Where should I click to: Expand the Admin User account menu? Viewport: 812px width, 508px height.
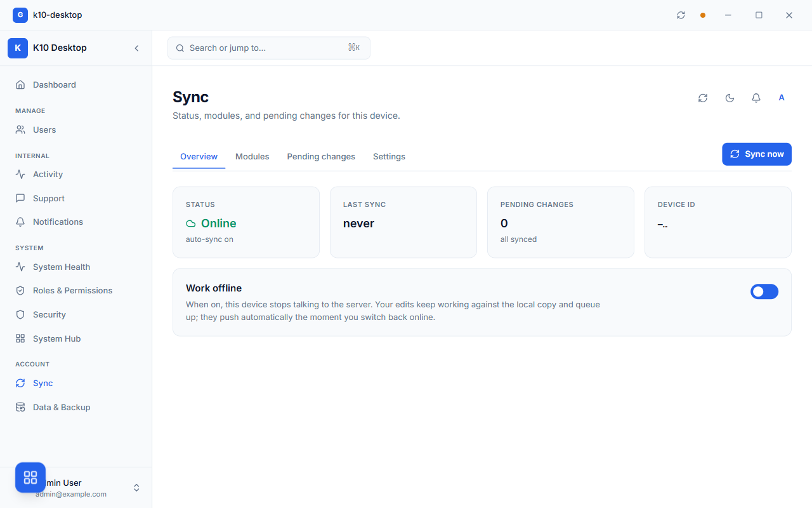click(x=136, y=488)
